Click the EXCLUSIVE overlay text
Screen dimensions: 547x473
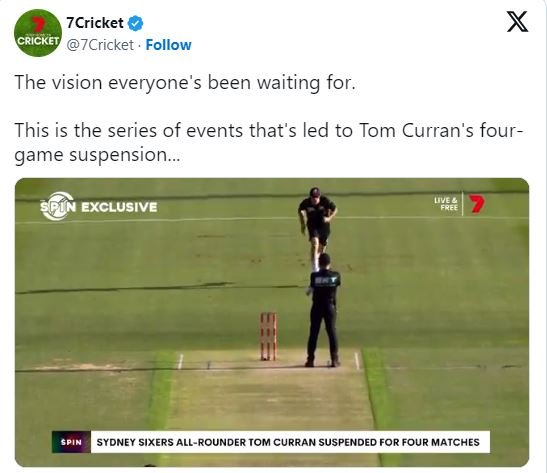pyautogui.click(x=119, y=207)
